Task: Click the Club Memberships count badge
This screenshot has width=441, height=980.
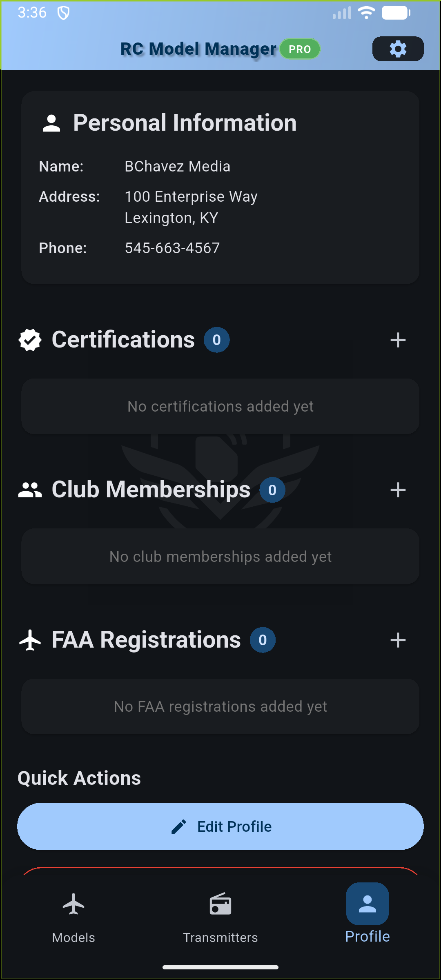Action: 272,490
